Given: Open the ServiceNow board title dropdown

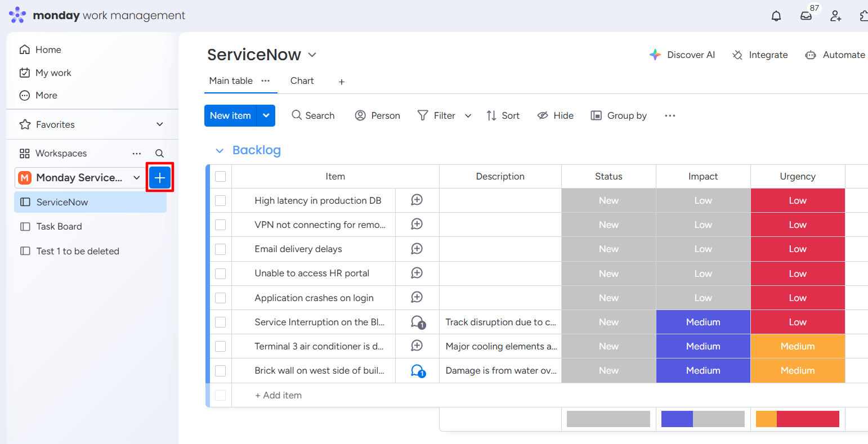Looking at the screenshot, I should tap(312, 55).
